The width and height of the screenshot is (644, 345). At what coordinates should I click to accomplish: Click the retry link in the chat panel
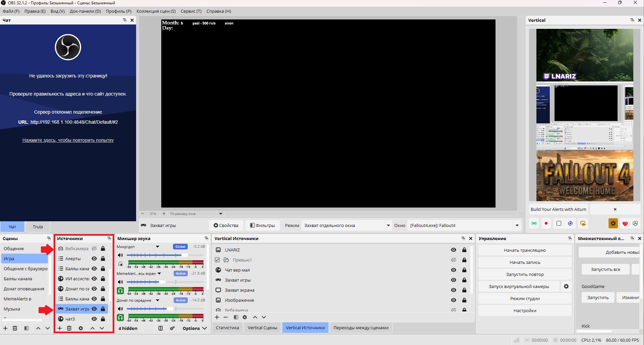point(68,140)
